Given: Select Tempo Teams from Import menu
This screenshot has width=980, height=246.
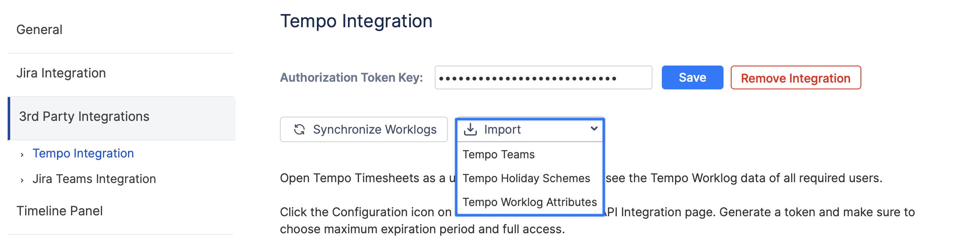Looking at the screenshot, I should 499,154.
